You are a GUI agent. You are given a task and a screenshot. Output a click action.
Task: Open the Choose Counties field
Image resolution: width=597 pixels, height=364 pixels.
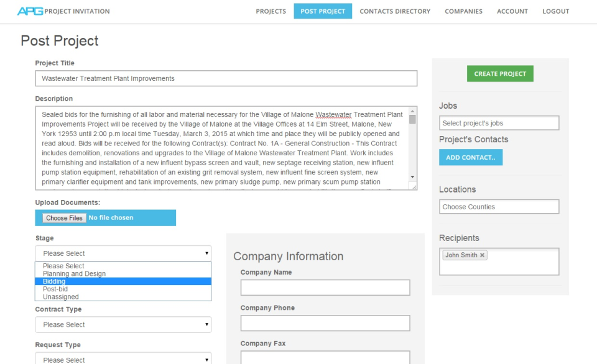(x=499, y=206)
